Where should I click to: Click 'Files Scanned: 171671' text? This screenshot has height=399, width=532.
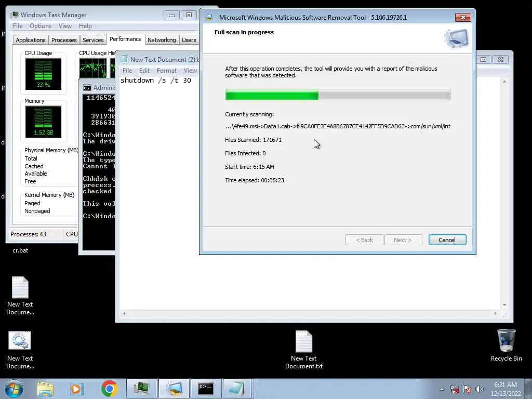[253, 140]
